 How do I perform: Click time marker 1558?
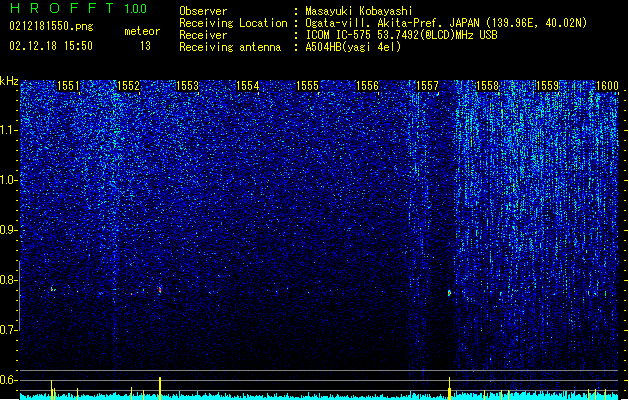click(487, 86)
